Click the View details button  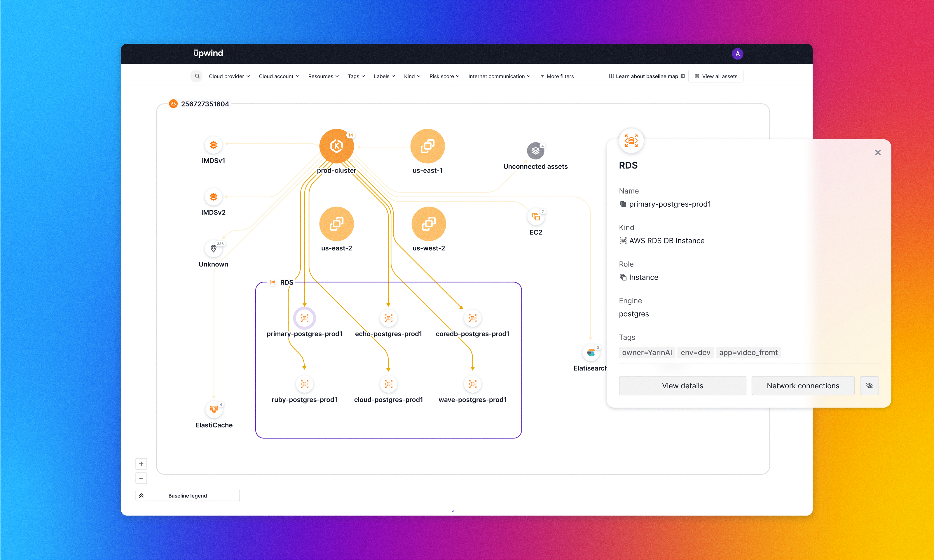682,386
